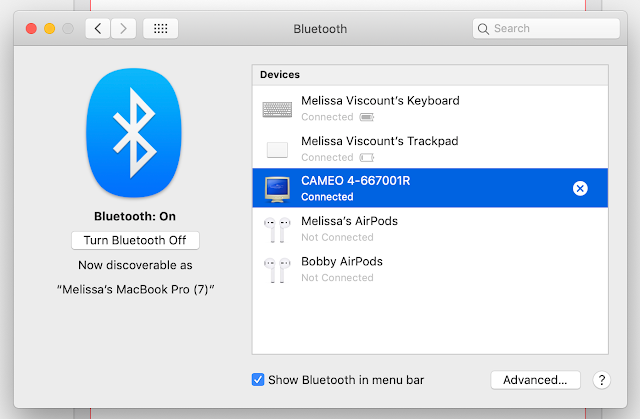
Task: Click in the Search field
Action: point(546,29)
